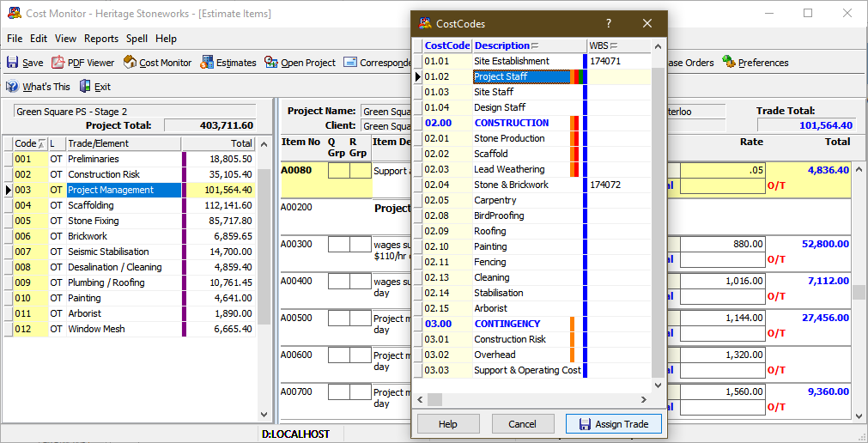The image size is (868, 443).
Task: Select the Desalination / Cleaning trade row
Action: [130, 267]
